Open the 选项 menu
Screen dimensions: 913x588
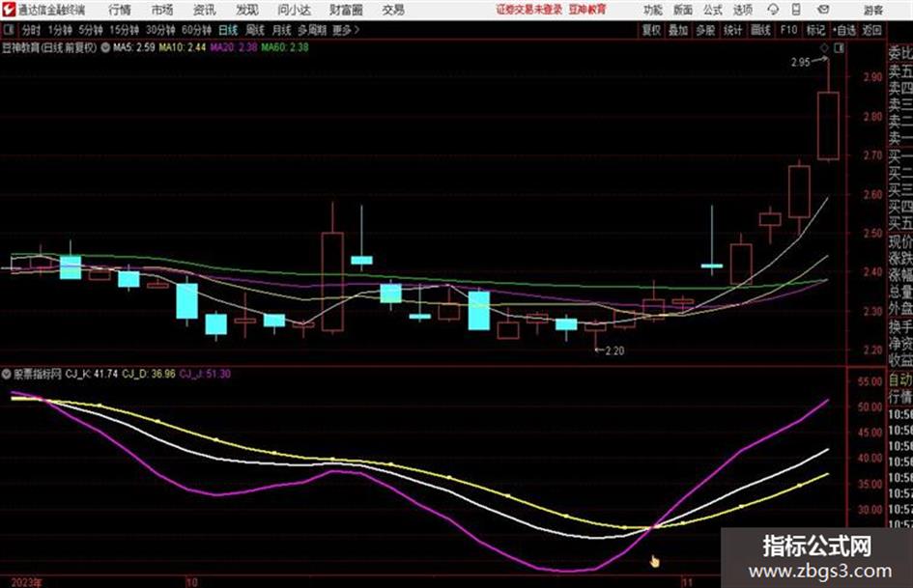click(742, 10)
